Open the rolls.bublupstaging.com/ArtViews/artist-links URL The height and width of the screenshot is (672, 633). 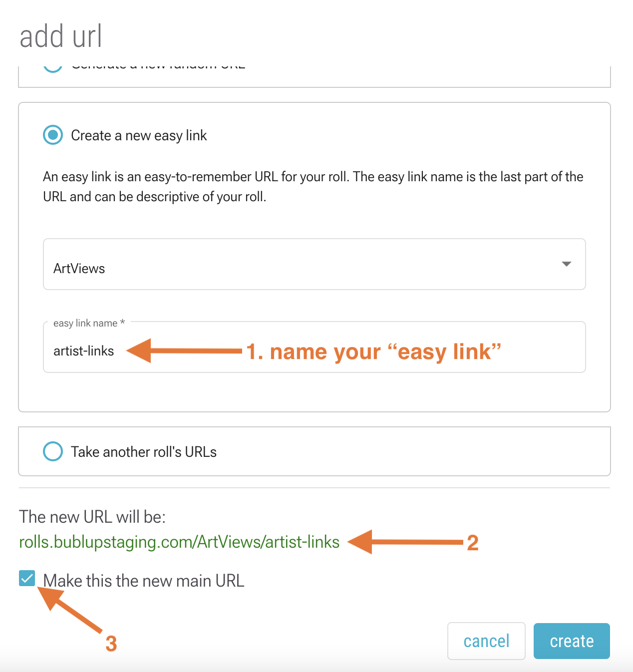click(179, 542)
